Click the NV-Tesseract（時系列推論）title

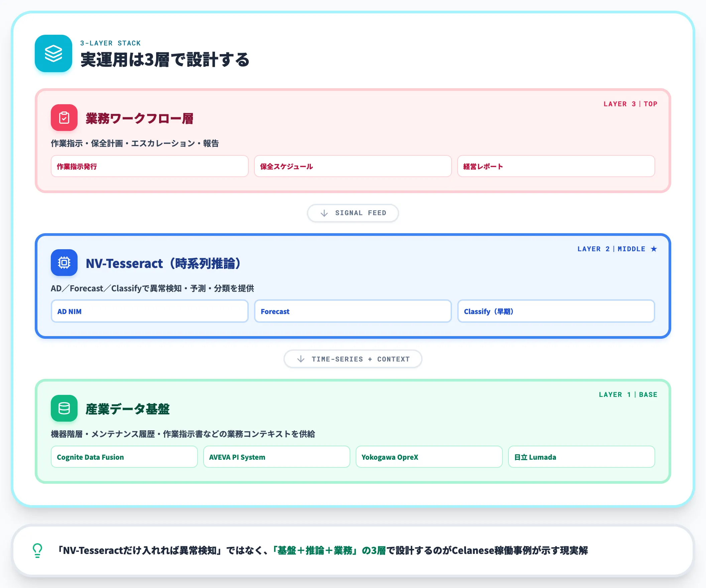(x=163, y=263)
